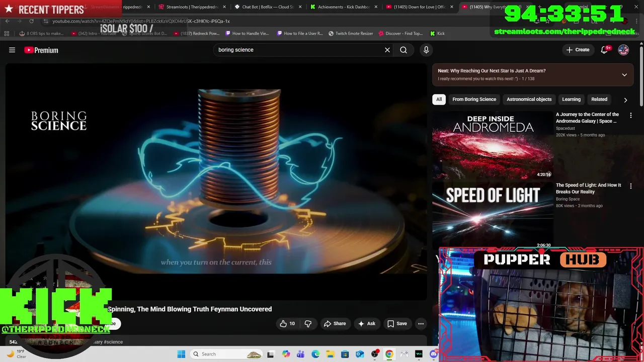Go to the YouTube Premium home logo
This screenshot has height=362, width=644.
pos(41,50)
